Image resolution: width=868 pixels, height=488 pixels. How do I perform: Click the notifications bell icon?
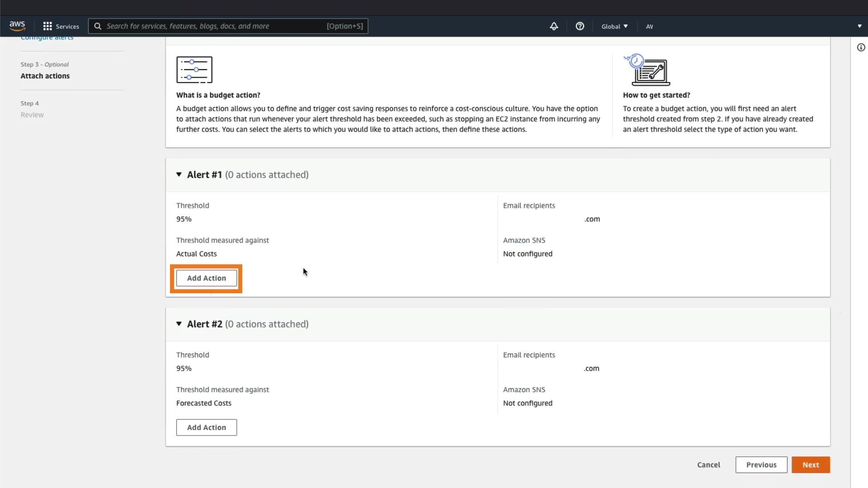(554, 26)
